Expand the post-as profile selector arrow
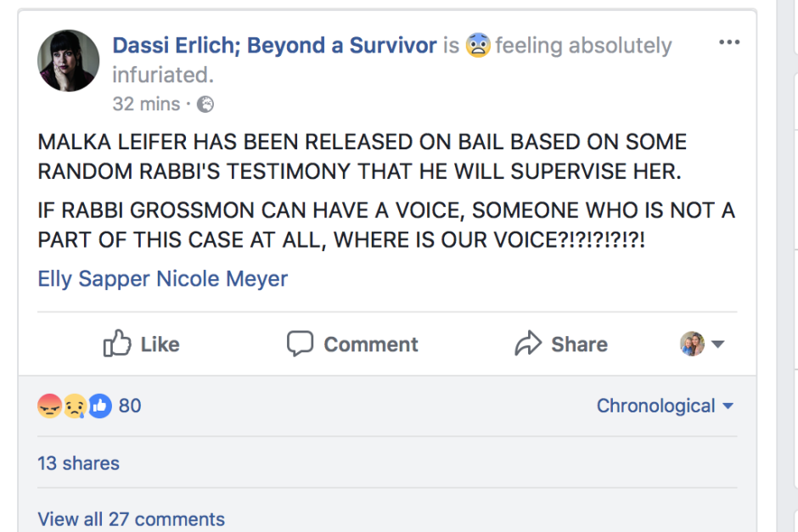This screenshot has width=798, height=532. click(x=718, y=344)
